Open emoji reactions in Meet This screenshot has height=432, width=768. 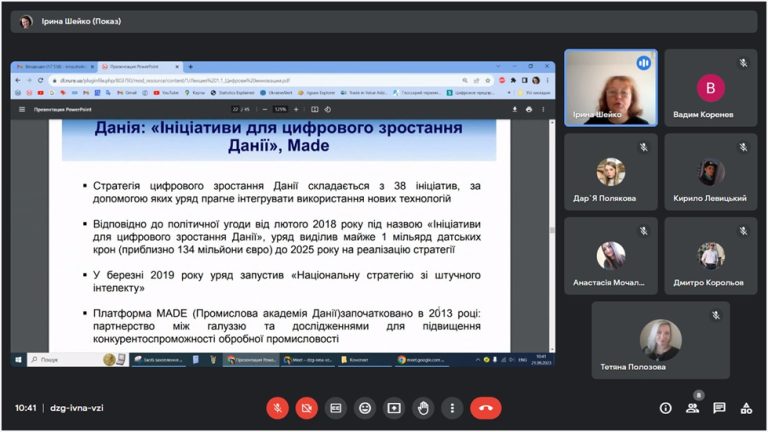(x=365, y=408)
